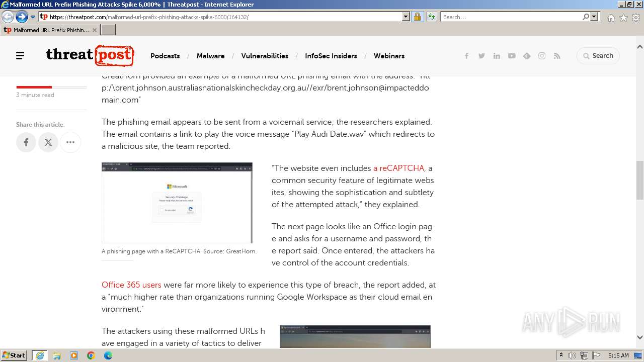
Task: Open the recent pages dropdown arrow
Action: pos(33,17)
